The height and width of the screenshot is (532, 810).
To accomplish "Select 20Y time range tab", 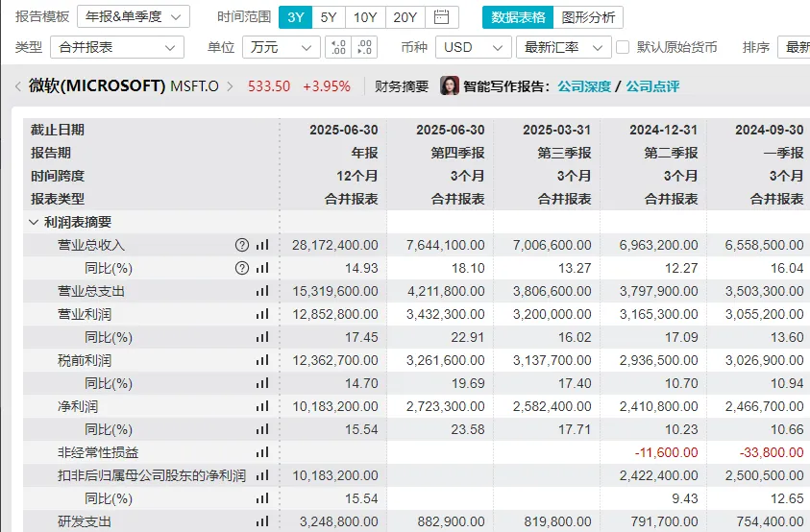I will pyautogui.click(x=405, y=17).
